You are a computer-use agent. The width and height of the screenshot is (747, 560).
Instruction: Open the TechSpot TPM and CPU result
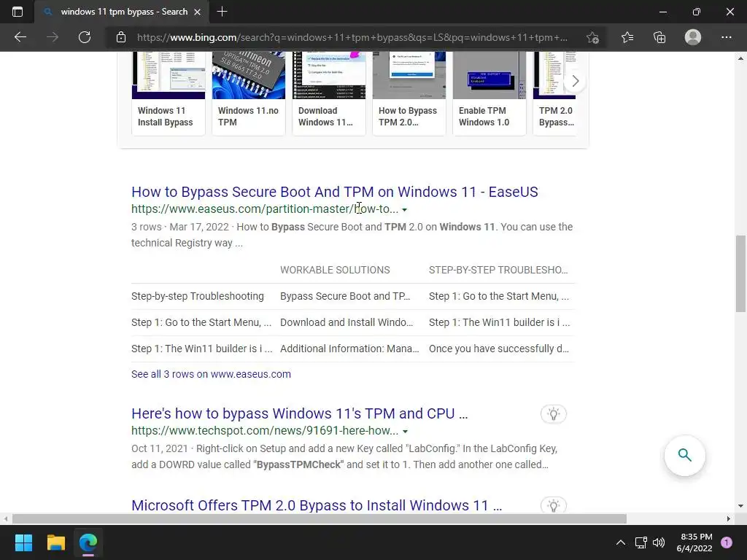pos(299,413)
